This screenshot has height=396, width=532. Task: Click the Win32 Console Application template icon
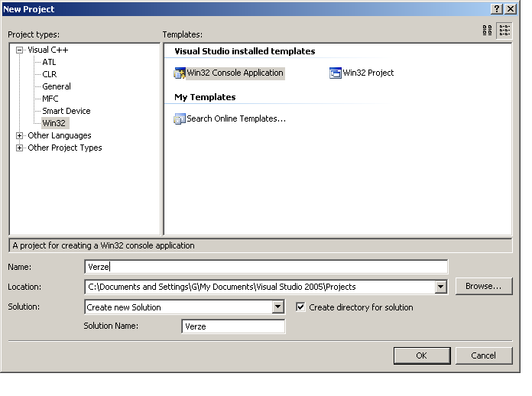(x=180, y=73)
